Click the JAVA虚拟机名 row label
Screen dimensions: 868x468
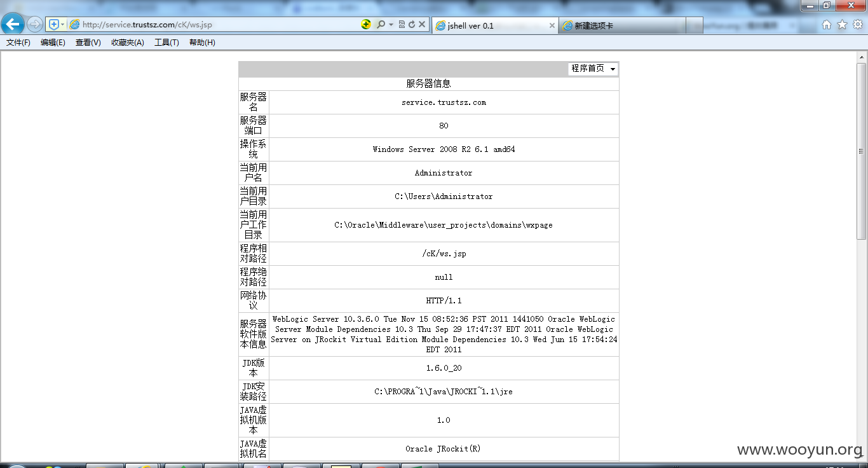254,449
